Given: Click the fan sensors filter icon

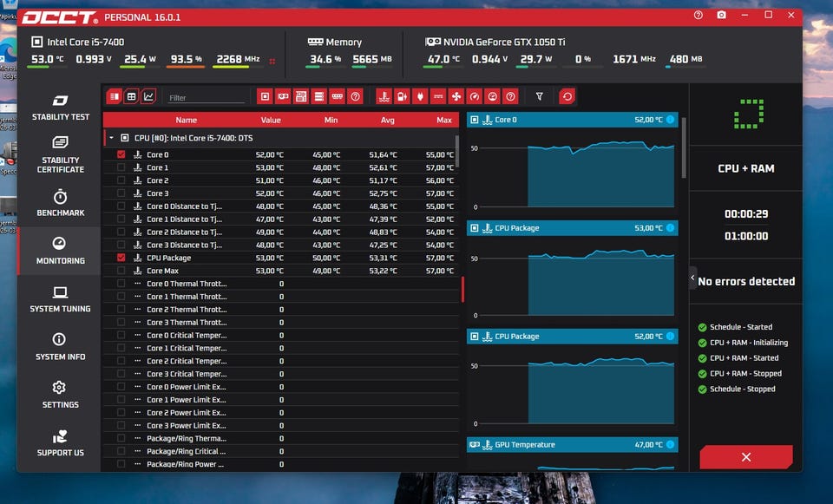Looking at the screenshot, I should 456,96.
